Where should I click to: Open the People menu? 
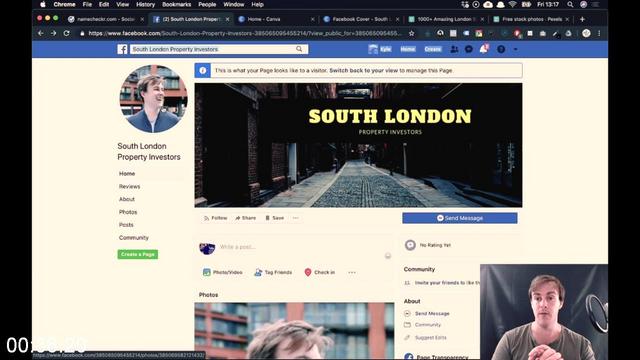tap(207, 4)
